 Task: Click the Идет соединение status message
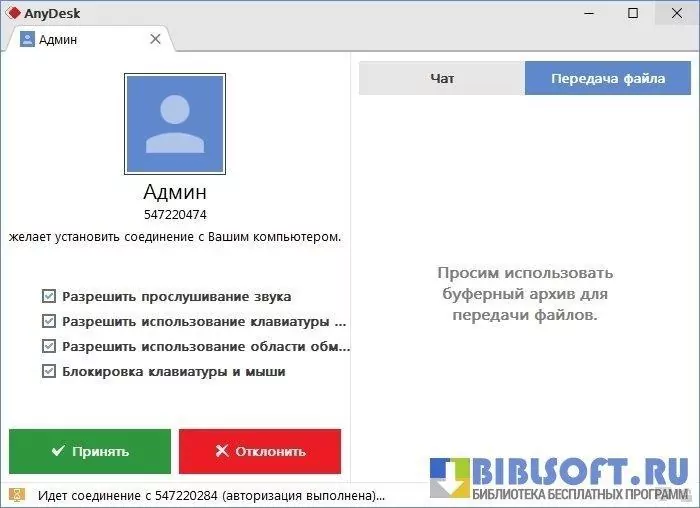pos(211,495)
